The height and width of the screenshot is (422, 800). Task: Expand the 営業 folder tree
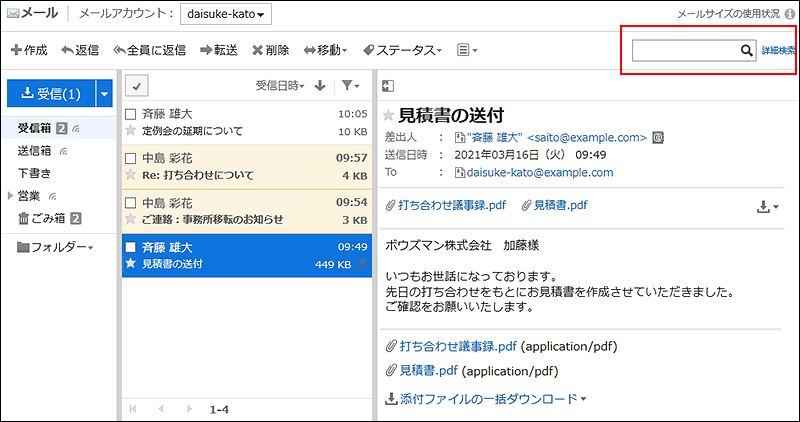click(11, 195)
